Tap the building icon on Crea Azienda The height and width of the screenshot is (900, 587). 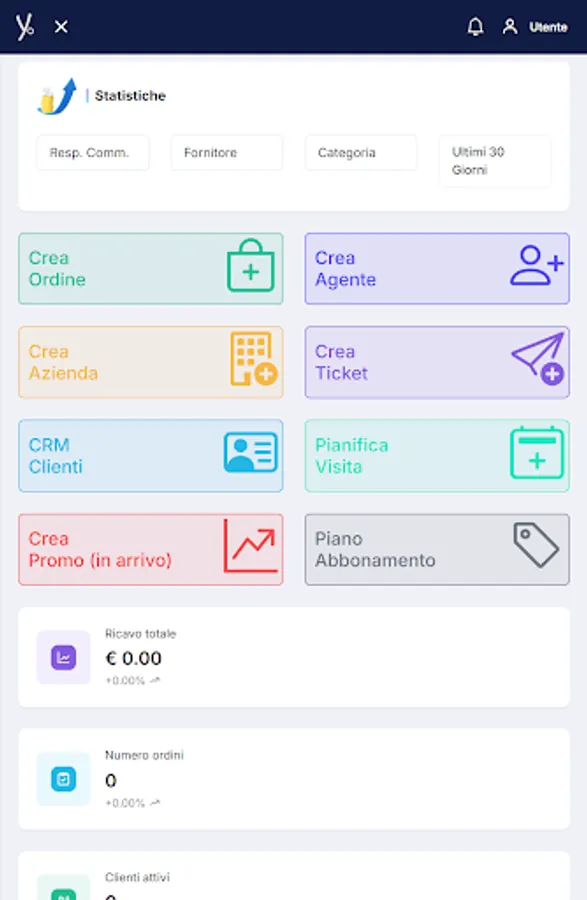pyautogui.click(x=250, y=361)
